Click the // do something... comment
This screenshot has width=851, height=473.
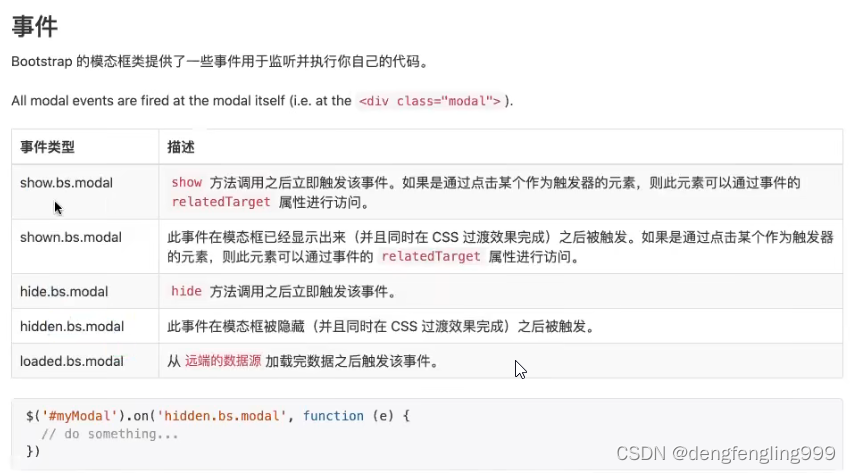[x=110, y=434]
